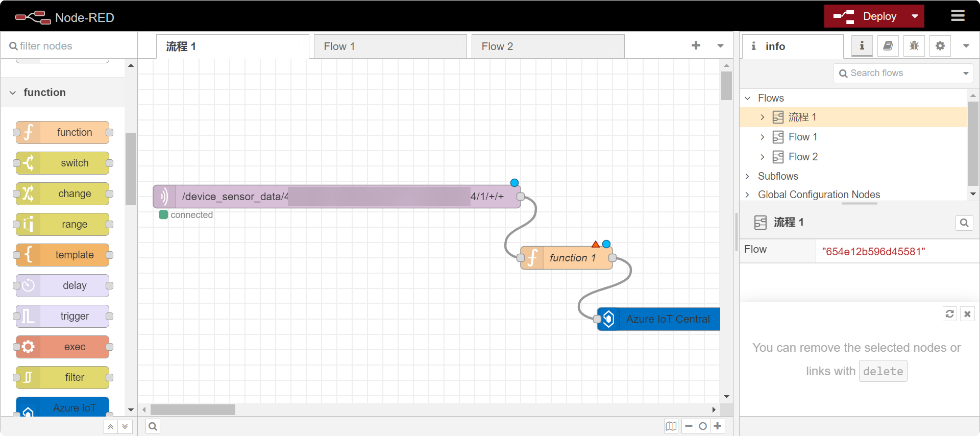
Task: Zoom out the workspace
Action: point(689,426)
